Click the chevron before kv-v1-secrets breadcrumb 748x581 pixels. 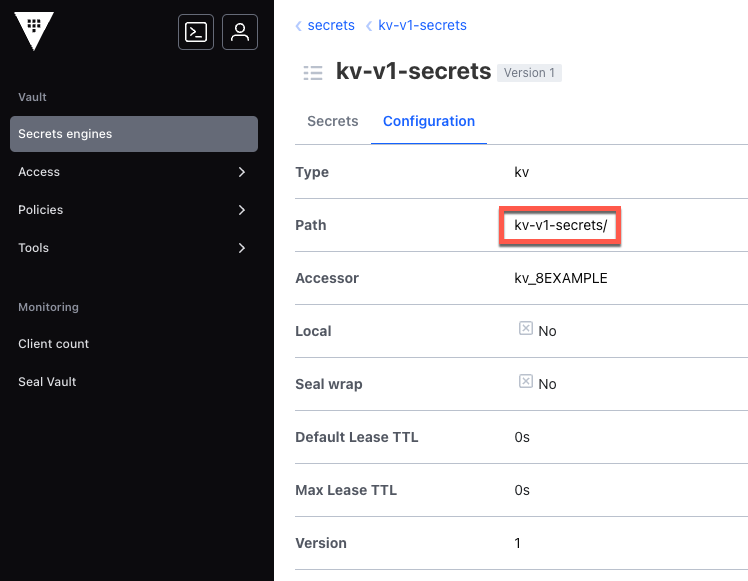369,26
